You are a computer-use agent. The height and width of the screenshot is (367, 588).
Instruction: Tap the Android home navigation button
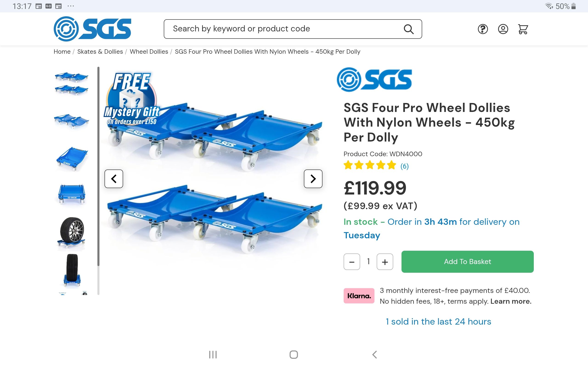(294, 354)
